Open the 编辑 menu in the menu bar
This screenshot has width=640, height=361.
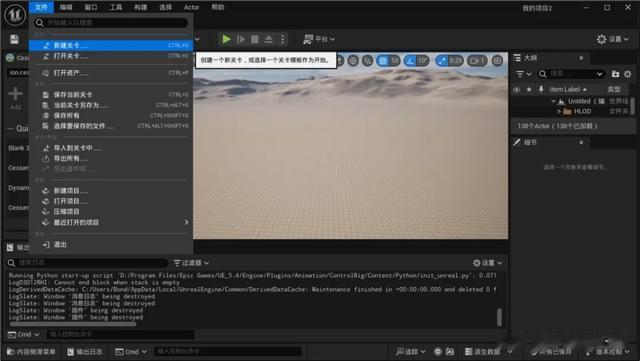(x=66, y=7)
